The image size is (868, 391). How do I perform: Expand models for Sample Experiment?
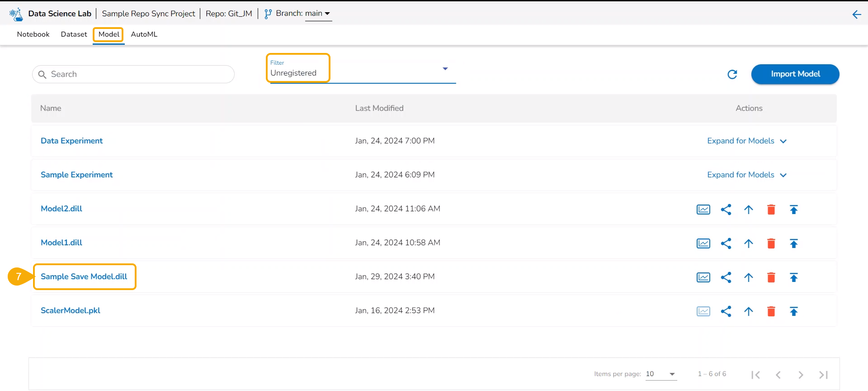pyautogui.click(x=746, y=175)
